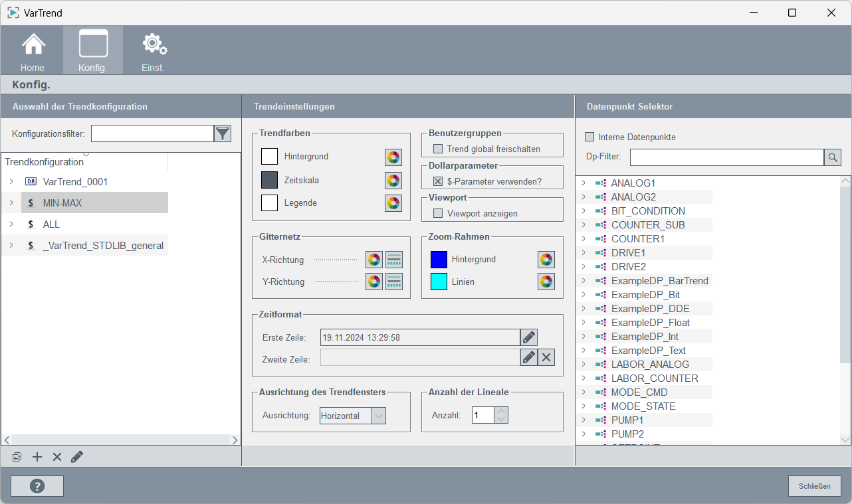The width and height of the screenshot is (852, 504).
Task: Expand the ExampleDP_Float datapoint
Action: 583,322
